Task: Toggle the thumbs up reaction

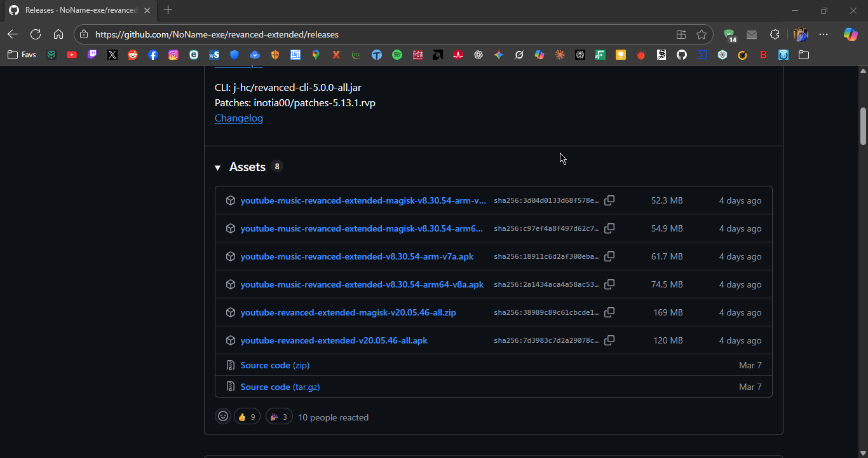Action: (x=247, y=417)
